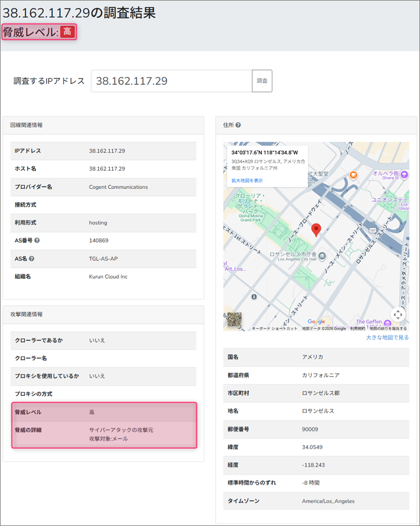
Task: Open the 拡大地図を表示 link
Action: click(x=247, y=181)
